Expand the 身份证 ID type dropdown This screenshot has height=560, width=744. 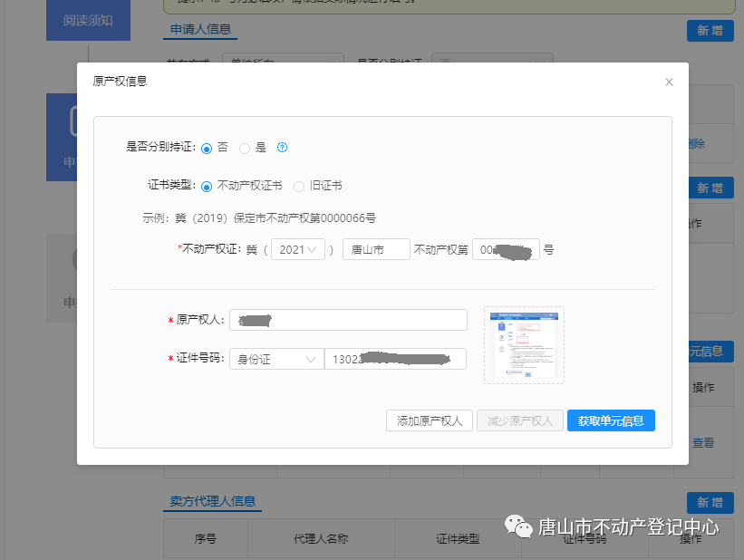[275, 359]
